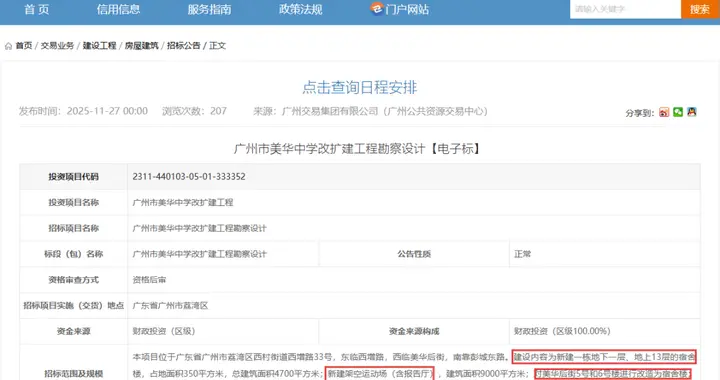Click the home icon in breadcrumb
Screen dimensions: 720x380
(8, 46)
